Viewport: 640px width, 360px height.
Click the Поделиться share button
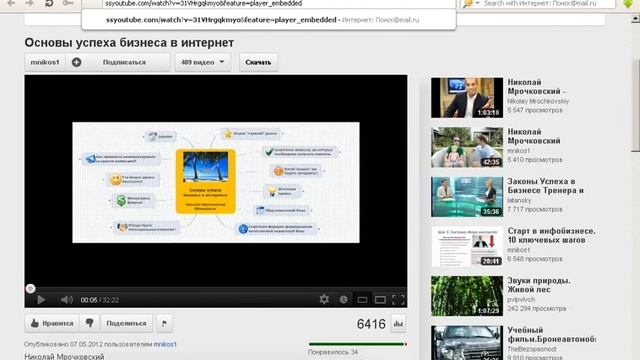[x=127, y=323]
